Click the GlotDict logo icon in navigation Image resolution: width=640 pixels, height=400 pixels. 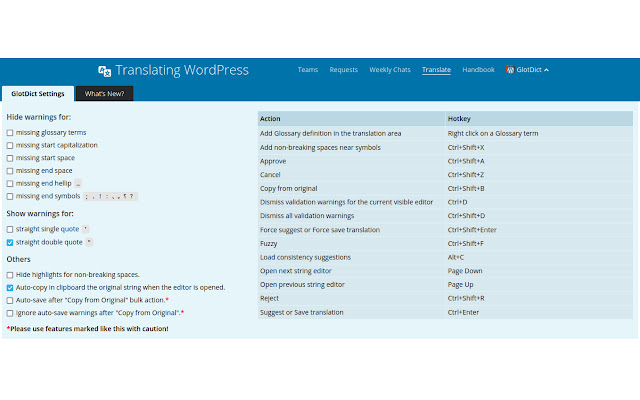(x=510, y=69)
